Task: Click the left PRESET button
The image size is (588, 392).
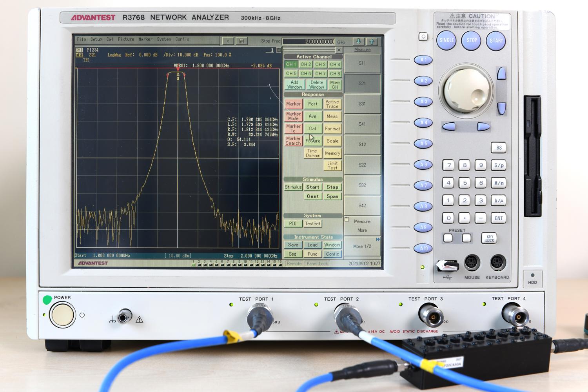Action: (448, 238)
